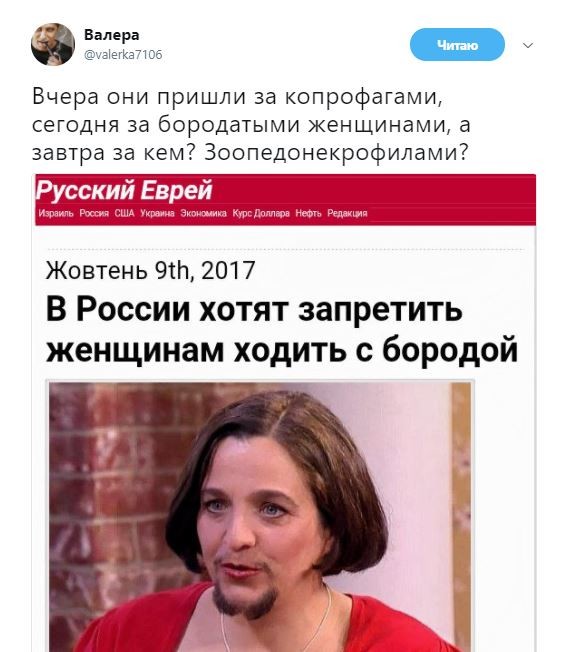Image resolution: width=564 pixels, height=652 pixels.
Task: Go to the Россия section
Action: click(x=94, y=213)
